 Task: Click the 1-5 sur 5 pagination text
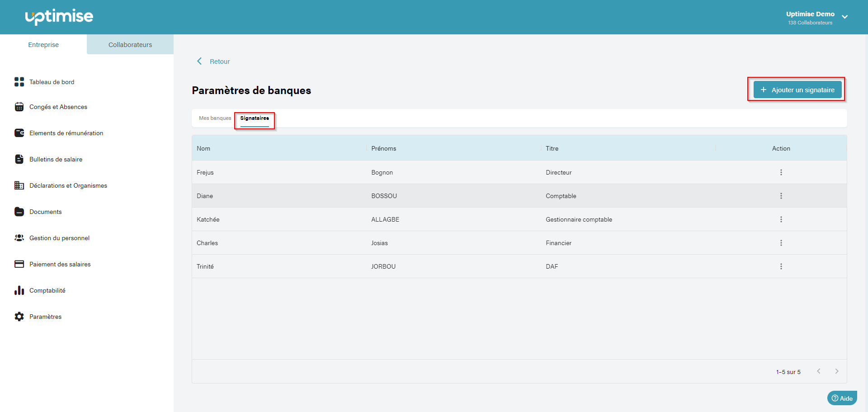coord(788,372)
